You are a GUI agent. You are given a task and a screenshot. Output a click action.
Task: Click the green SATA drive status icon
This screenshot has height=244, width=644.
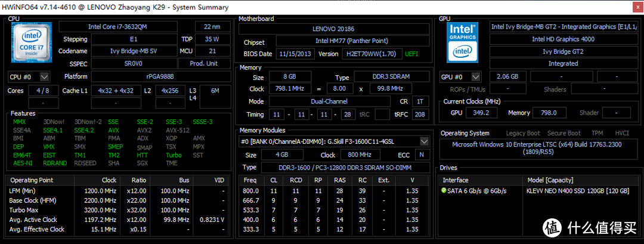[x=444, y=190]
